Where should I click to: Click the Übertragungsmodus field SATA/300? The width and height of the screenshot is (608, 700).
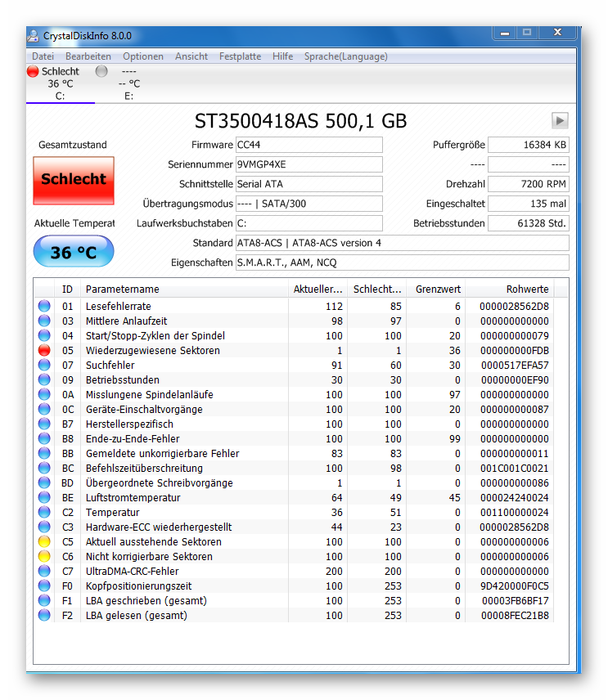309,204
